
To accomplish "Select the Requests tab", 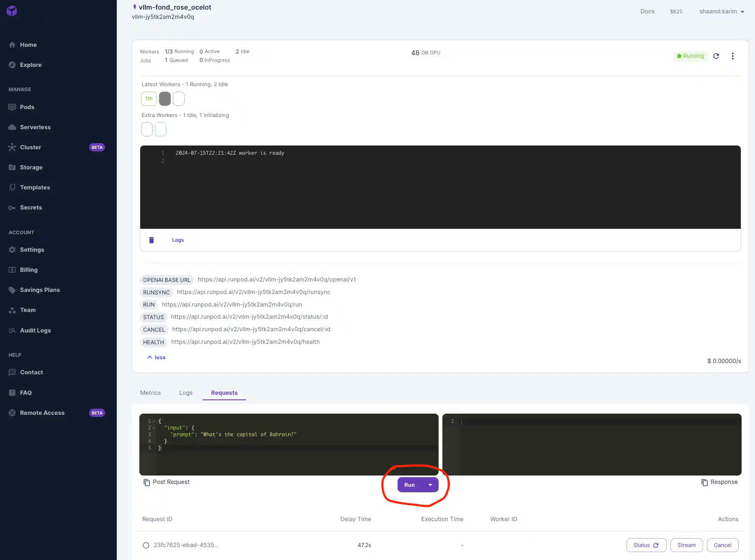I will tap(224, 393).
